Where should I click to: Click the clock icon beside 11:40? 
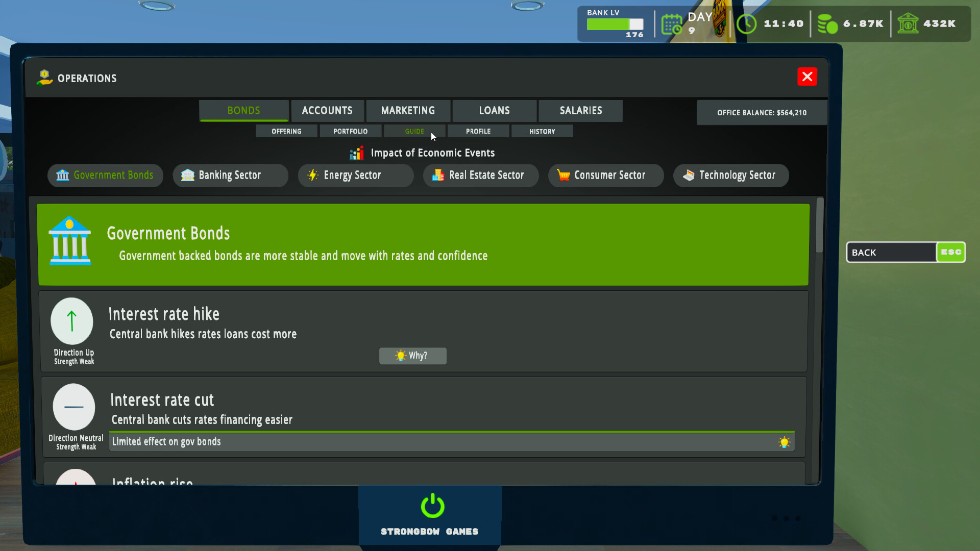click(x=746, y=23)
